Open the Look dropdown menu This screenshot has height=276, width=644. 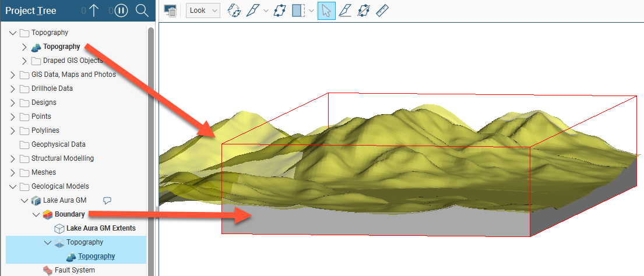[203, 10]
